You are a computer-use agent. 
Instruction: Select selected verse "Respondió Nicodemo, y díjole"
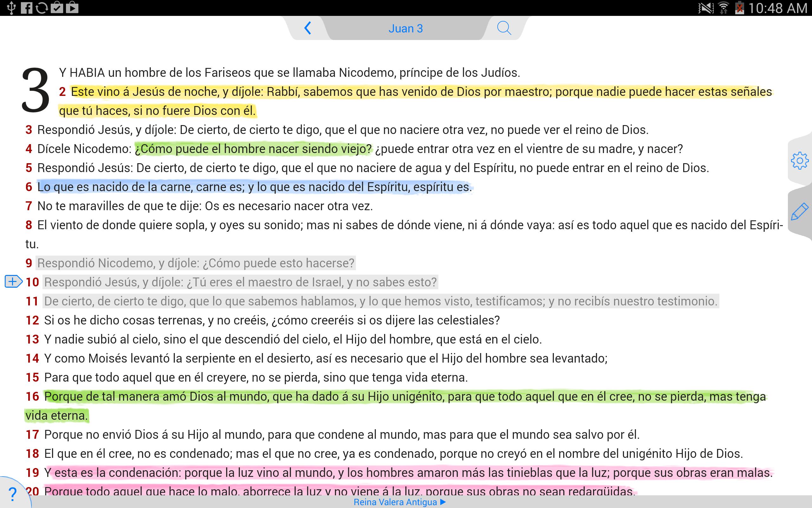(x=196, y=263)
